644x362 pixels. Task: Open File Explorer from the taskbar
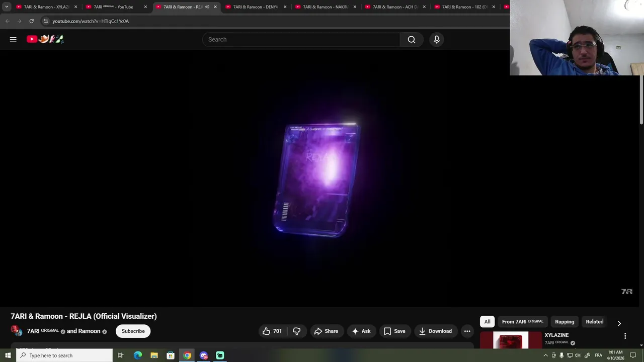(154, 355)
